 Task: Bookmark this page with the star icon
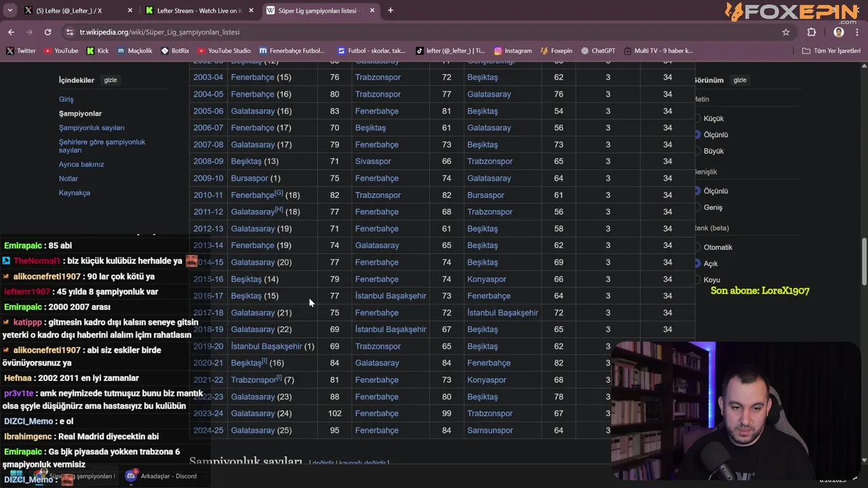pyautogui.click(x=786, y=32)
